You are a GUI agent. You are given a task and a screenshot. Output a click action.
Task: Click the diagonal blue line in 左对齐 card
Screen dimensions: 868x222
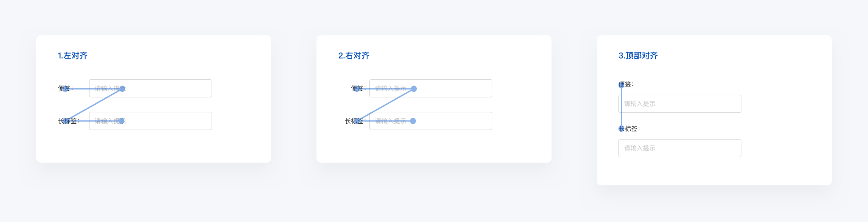click(x=94, y=105)
